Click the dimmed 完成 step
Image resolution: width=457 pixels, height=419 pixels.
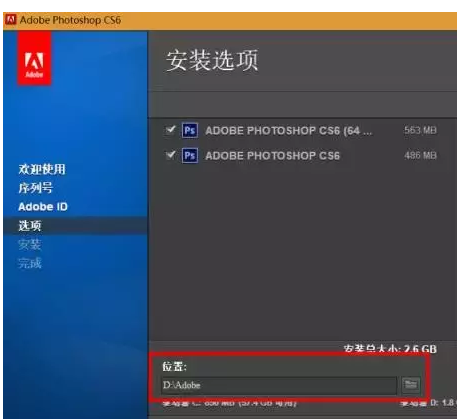click(x=30, y=263)
